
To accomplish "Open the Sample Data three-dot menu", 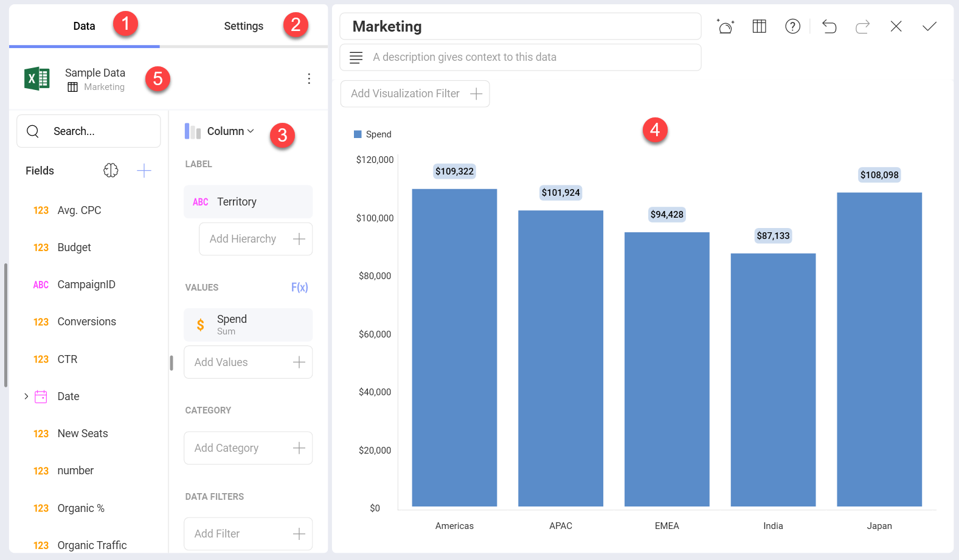I will click(309, 78).
